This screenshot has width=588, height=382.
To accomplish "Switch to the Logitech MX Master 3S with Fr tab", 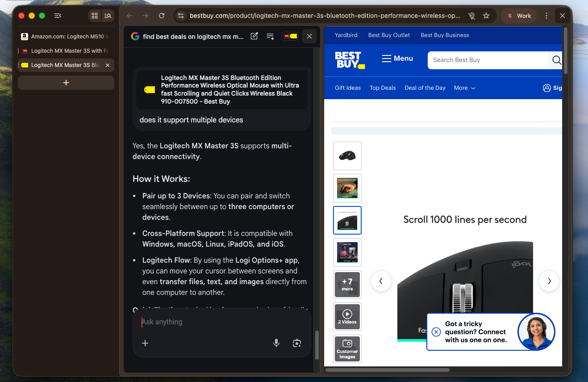I will [x=66, y=51].
